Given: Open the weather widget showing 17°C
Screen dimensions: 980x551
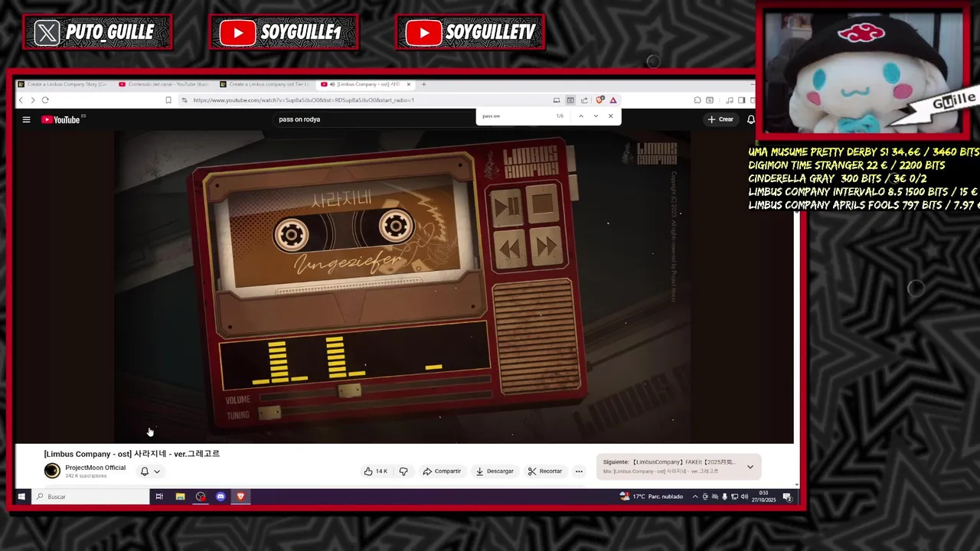Looking at the screenshot, I should pos(651,497).
